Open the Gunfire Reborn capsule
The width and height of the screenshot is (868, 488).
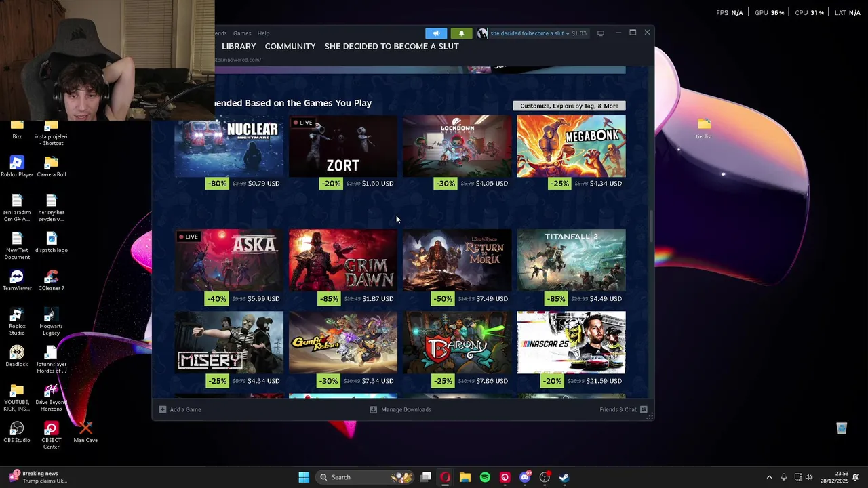pos(343,342)
